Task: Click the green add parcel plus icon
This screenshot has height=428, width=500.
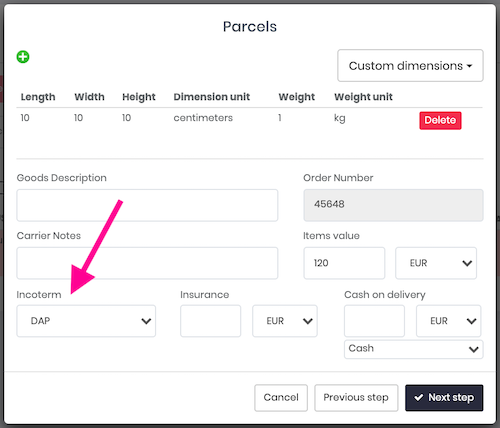Action: 23,57
